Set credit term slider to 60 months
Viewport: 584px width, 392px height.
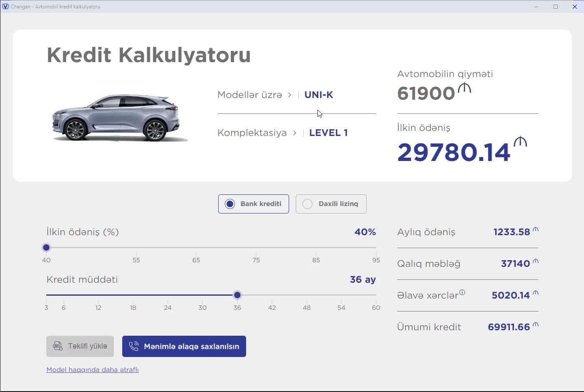(x=376, y=295)
